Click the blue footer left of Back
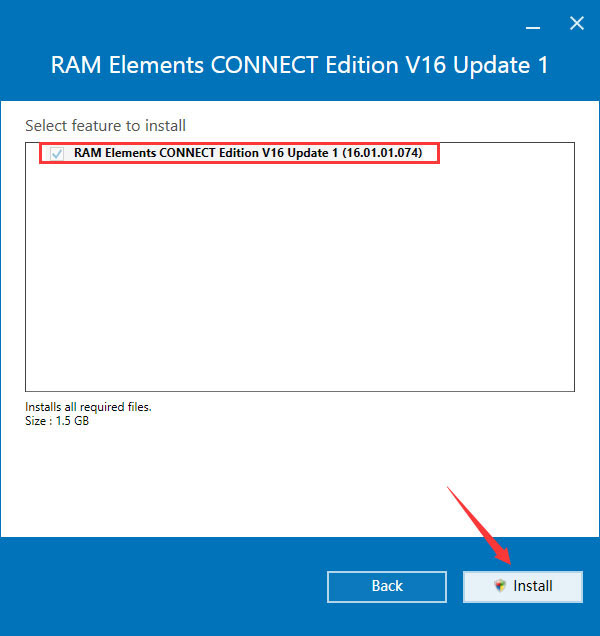 162,587
